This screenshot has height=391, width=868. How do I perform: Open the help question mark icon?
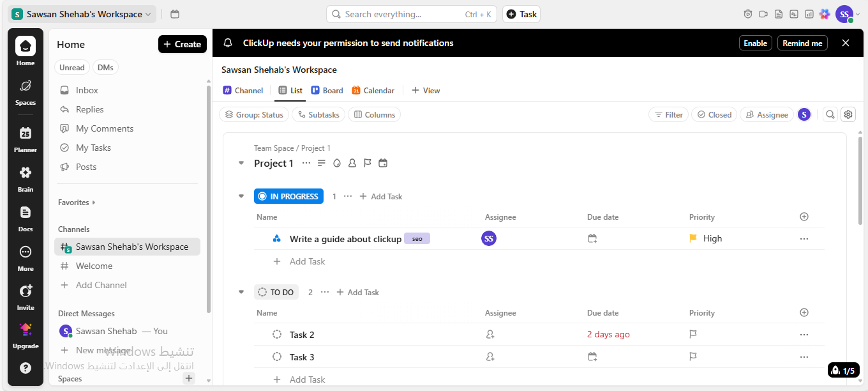(26, 368)
